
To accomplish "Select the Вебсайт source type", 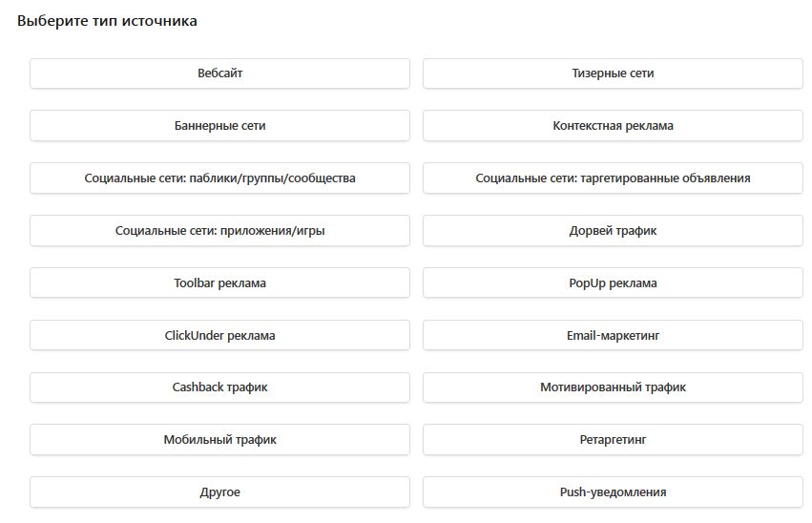I will point(219,73).
